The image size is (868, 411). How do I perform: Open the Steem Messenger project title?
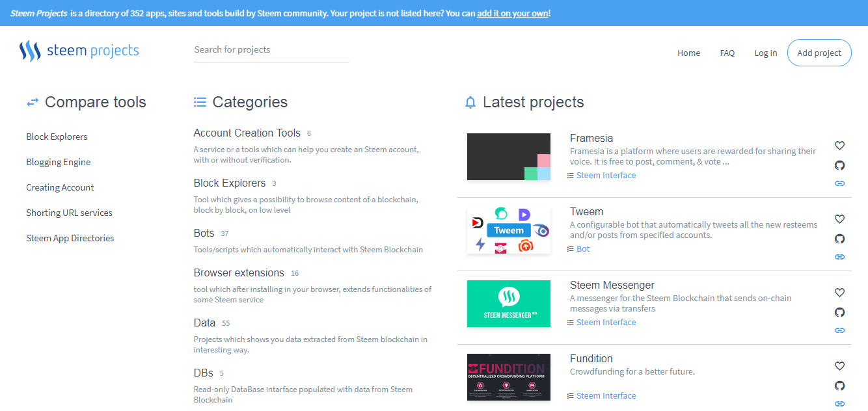pyautogui.click(x=612, y=285)
